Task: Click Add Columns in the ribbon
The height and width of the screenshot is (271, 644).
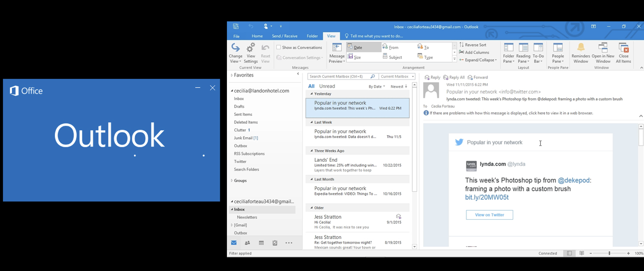Action: click(x=474, y=52)
